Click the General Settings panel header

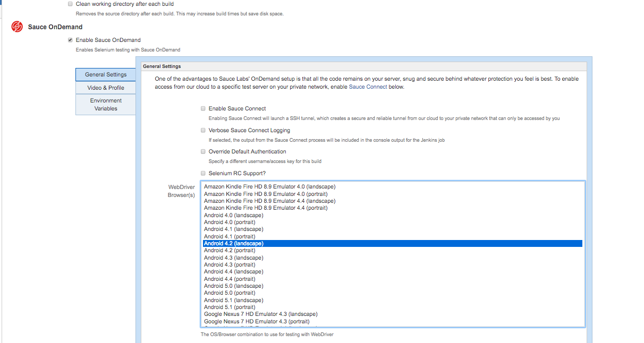[364, 66]
